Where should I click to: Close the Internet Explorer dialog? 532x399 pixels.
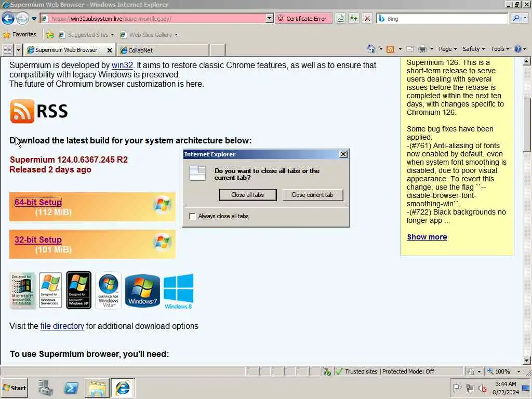pyautogui.click(x=343, y=154)
